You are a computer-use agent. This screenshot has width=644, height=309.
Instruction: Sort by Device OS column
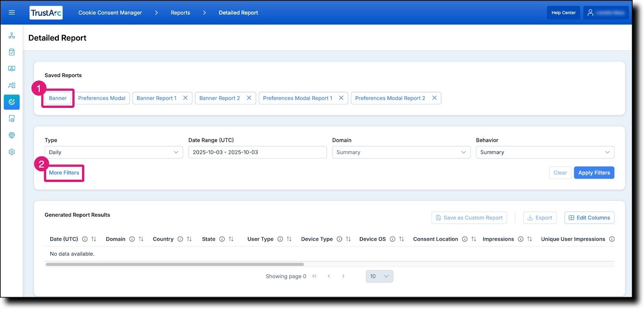[x=401, y=239]
